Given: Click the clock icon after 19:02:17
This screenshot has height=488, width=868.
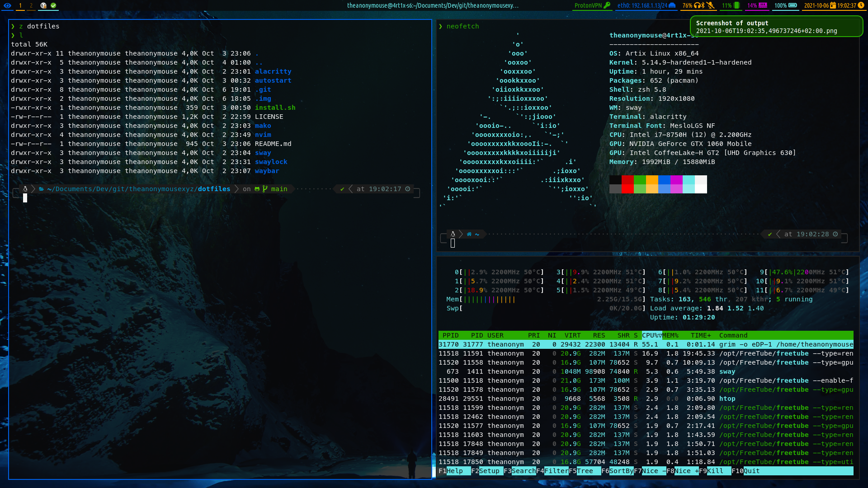Looking at the screenshot, I should pos(408,189).
